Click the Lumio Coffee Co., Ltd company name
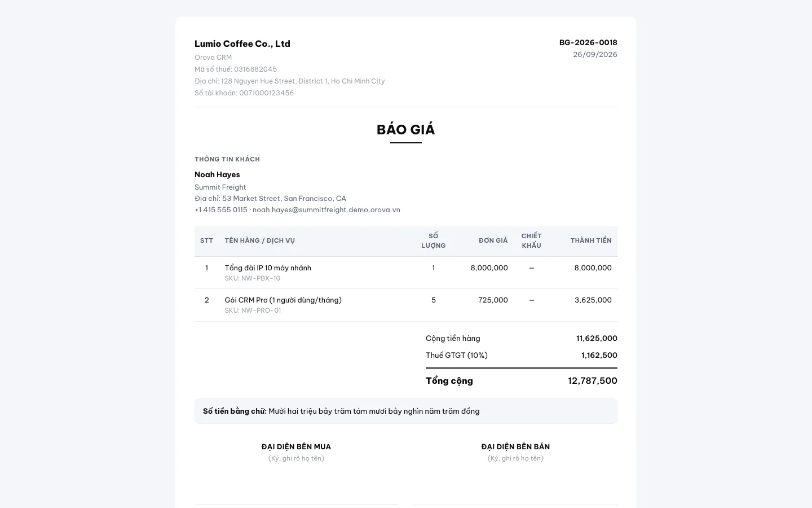Screen dimensions: 812x508 (x=242, y=43)
